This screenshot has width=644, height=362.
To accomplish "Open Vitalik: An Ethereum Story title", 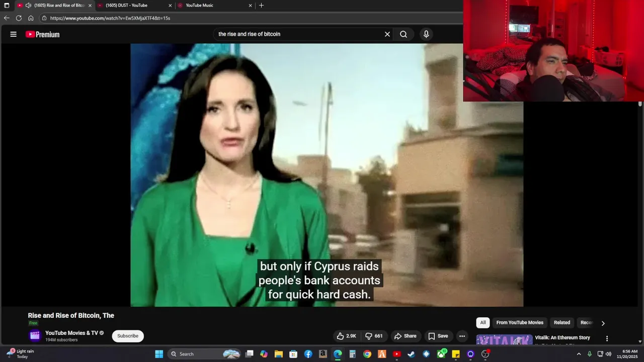I will coord(562,337).
